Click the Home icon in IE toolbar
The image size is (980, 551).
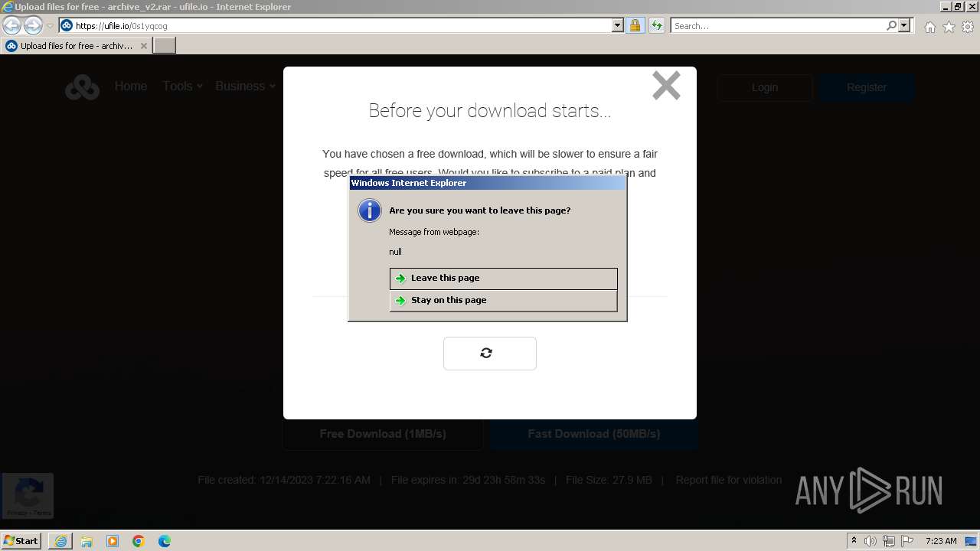[929, 27]
